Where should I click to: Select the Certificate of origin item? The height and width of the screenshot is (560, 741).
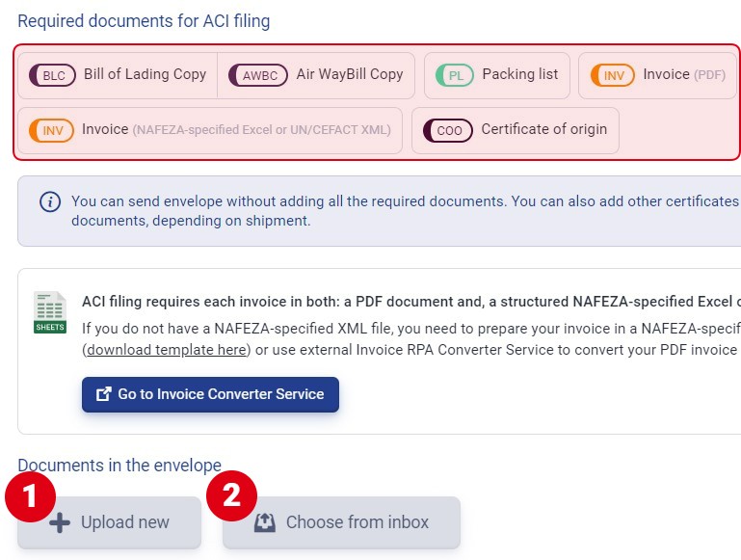[x=516, y=130]
